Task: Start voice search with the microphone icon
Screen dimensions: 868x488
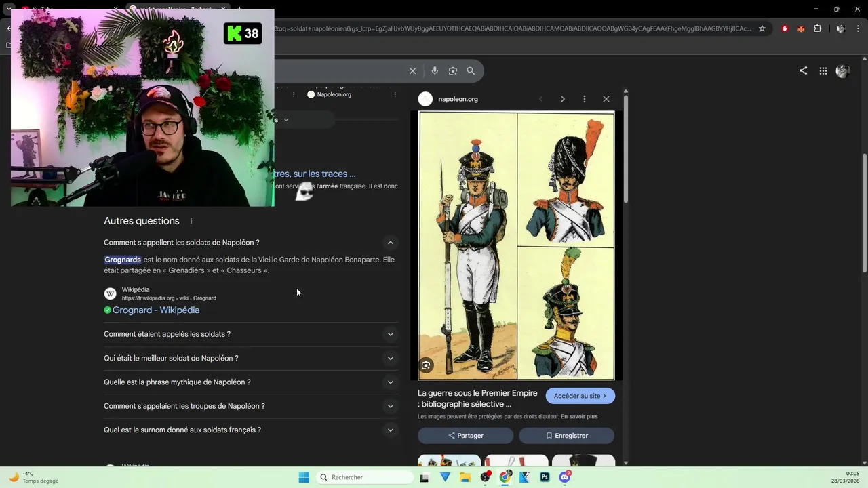Action: 435,70
